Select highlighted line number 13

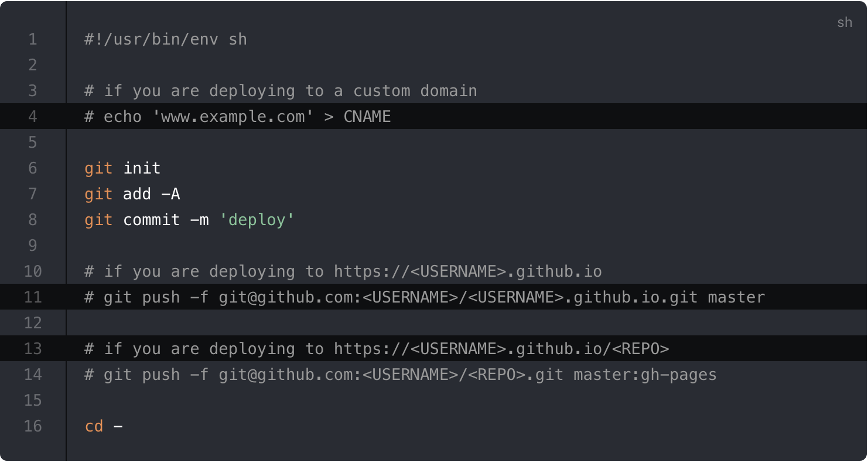(x=33, y=349)
